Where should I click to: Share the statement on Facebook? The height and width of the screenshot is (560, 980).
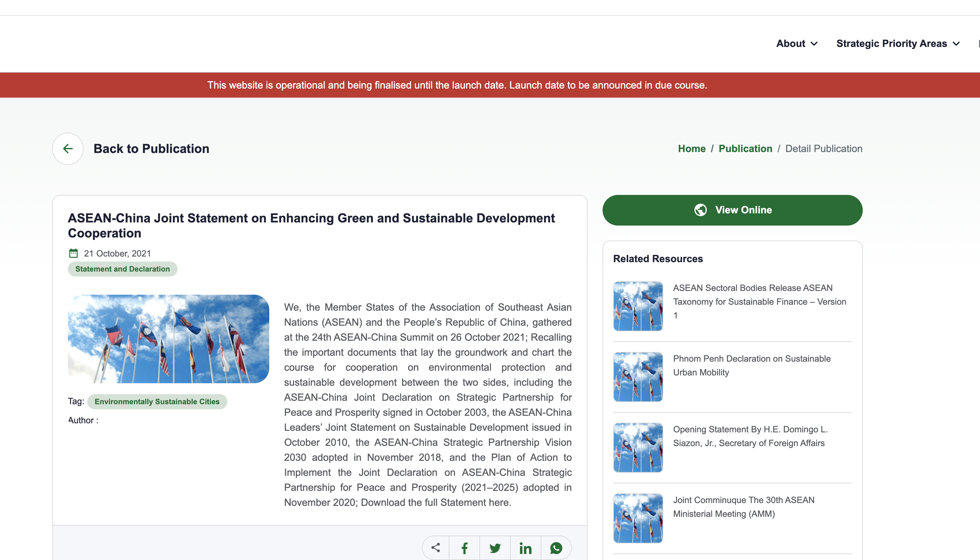pos(464,548)
